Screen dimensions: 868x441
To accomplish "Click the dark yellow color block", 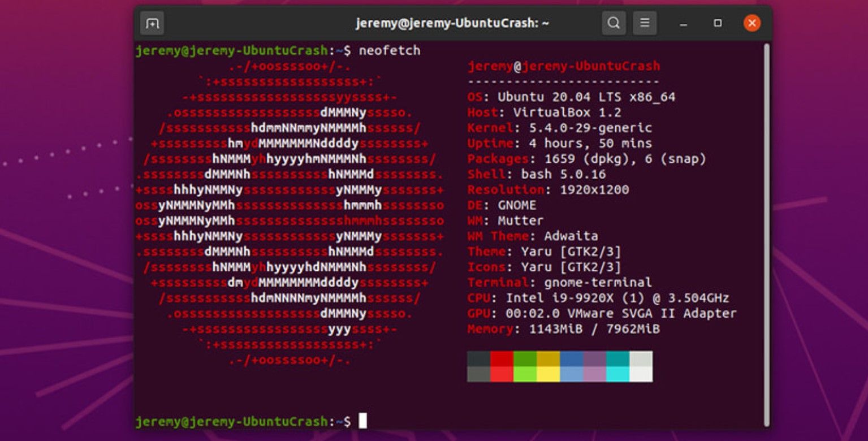I will coord(548,358).
